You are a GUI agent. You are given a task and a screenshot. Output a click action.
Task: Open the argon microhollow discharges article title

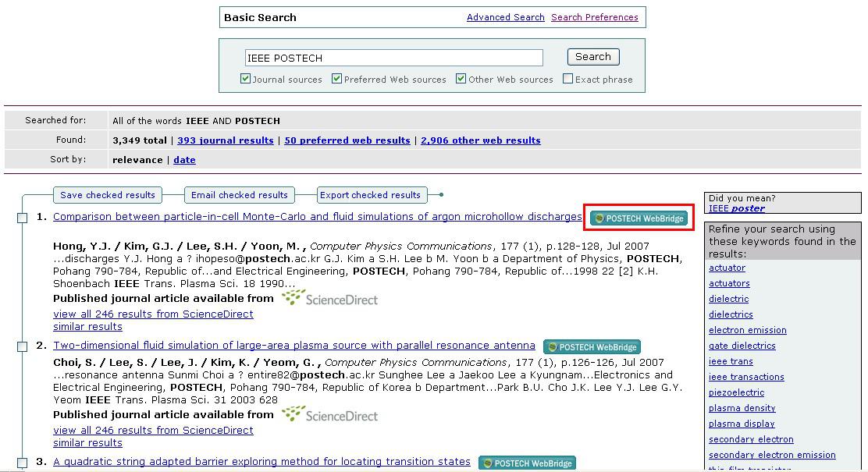[317, 216]
